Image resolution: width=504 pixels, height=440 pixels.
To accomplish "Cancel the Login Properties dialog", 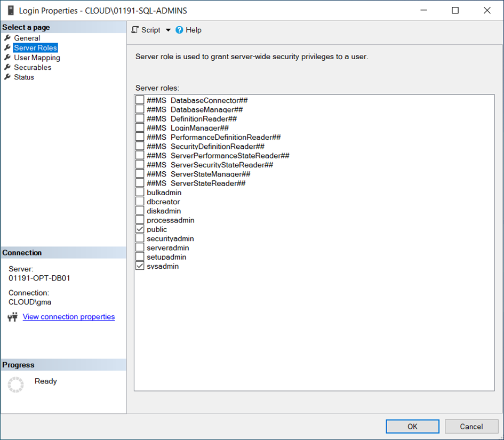I will tap(471, 426).
